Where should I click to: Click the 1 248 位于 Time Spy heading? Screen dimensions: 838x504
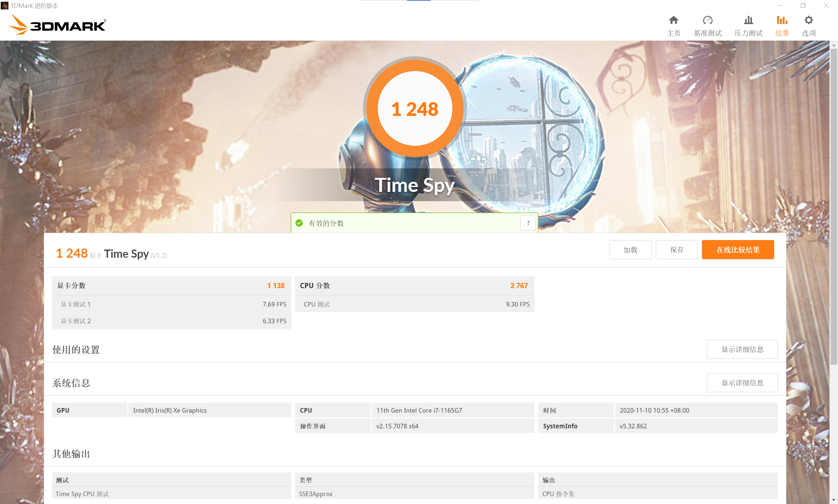click(x=111, y=253)
